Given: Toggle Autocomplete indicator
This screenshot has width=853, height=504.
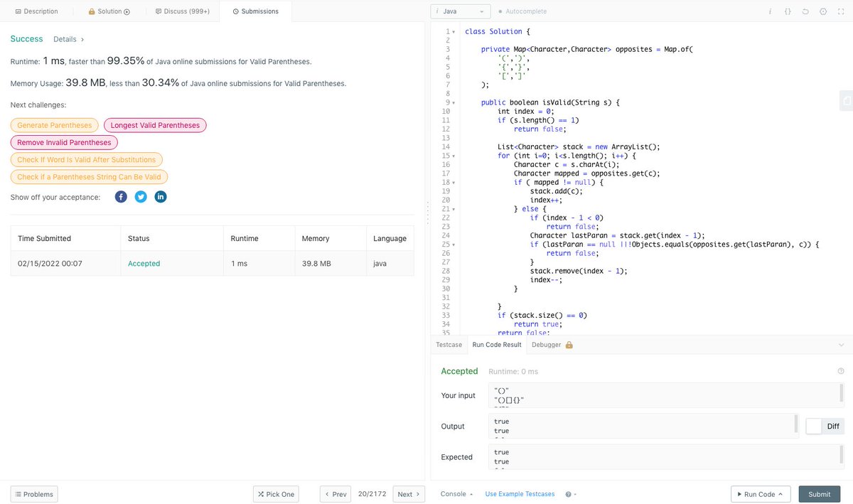Looking at the screenshot, I should coord(522,11).
